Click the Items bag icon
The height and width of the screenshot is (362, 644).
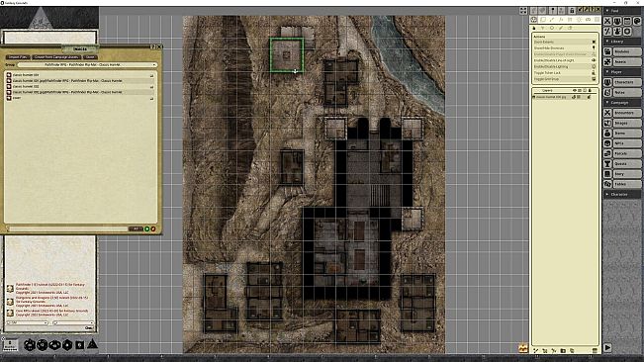click(x=607, y=133)
